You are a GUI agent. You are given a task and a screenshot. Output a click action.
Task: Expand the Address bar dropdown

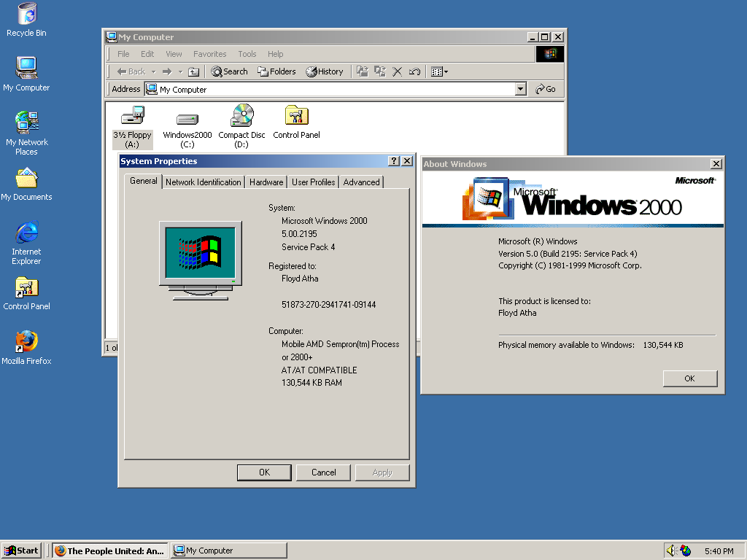(x=520, y=89)
